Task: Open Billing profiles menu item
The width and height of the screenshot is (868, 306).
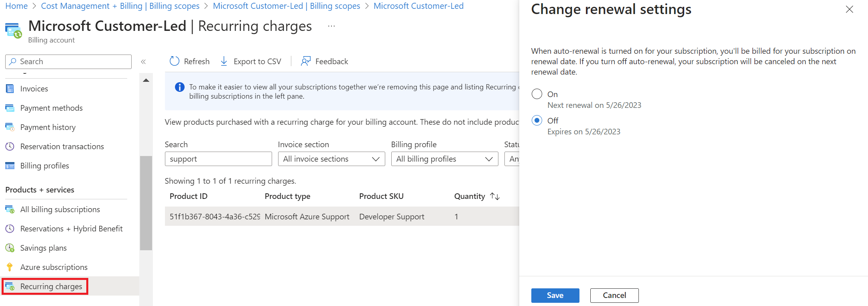Action: pos(45,166)
